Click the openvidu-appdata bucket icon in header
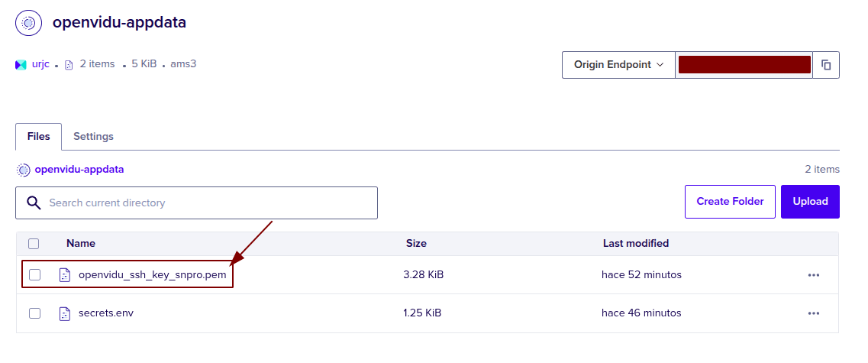This screenshot has height=363, width=868. tap(28, 24)
